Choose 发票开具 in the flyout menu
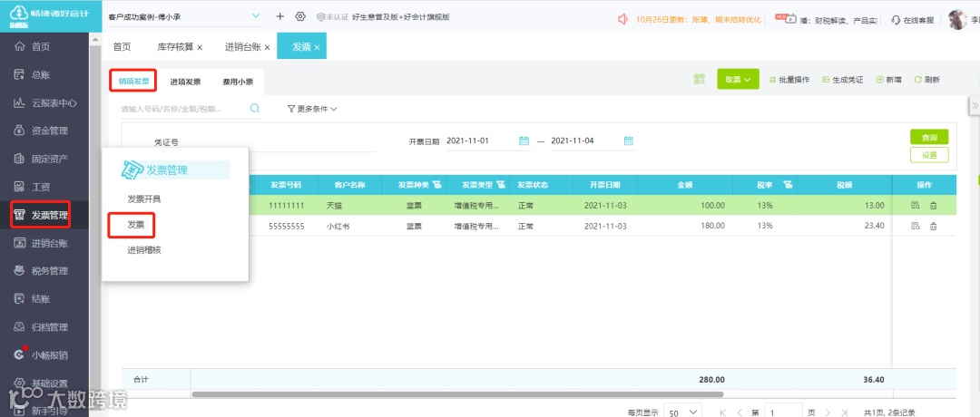Viewport: 980px width, 417px height. [144, 199]
